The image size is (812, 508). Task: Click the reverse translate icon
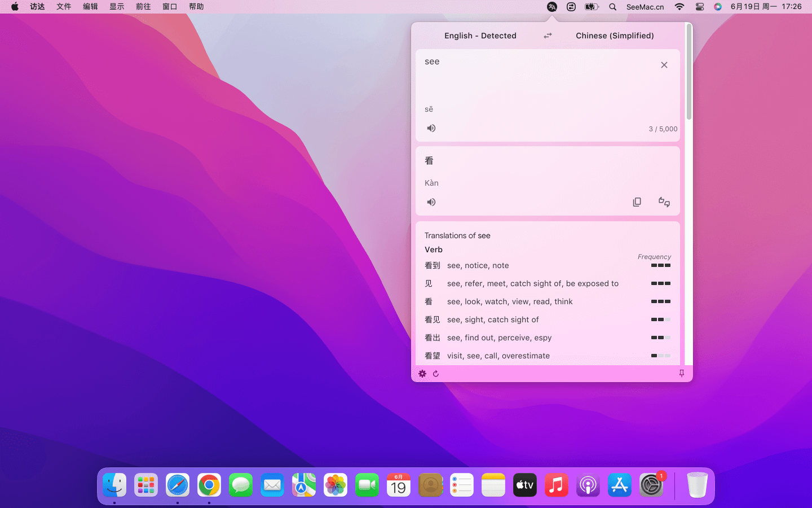[x=664, y=202]
